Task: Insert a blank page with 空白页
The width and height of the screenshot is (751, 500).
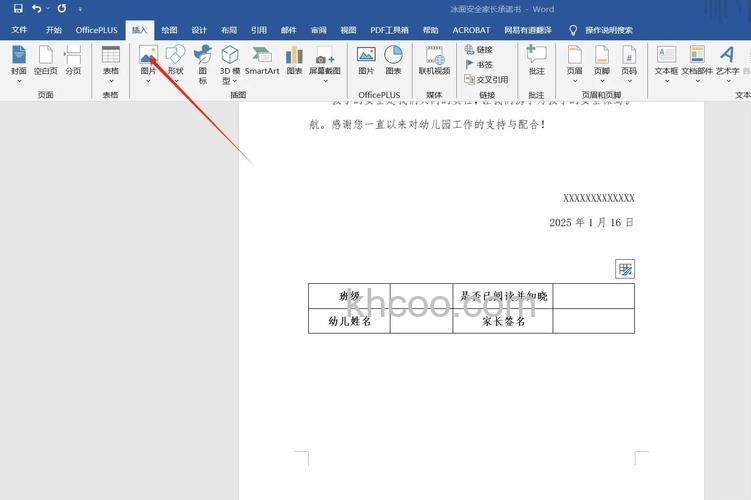Action: (x=46, y=61)
